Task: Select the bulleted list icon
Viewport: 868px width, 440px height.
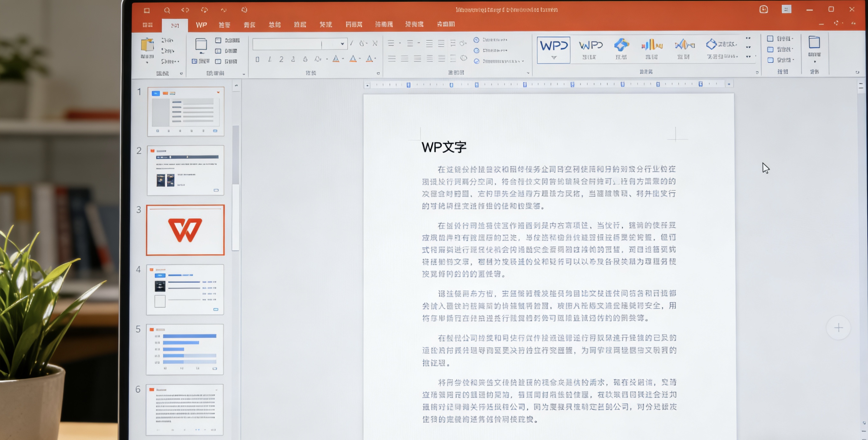Action: [x=391, y=43]
